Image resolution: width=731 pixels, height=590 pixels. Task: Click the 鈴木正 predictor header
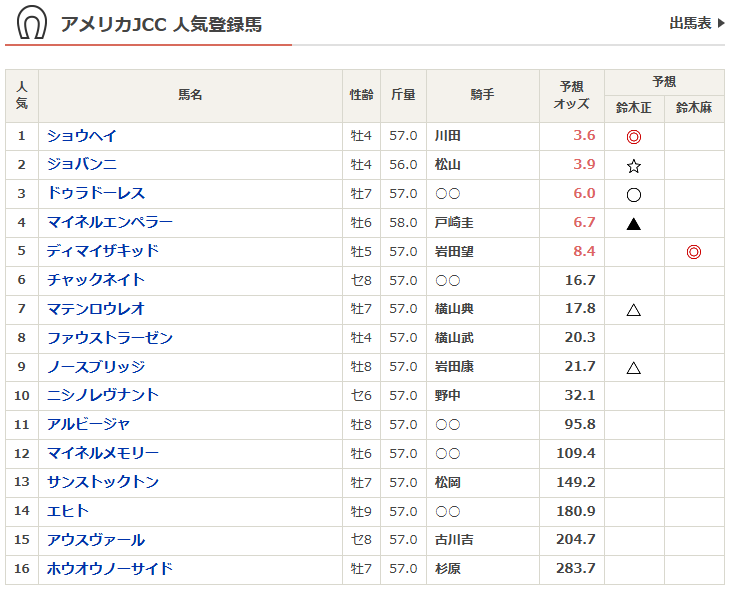click(x=633, y=108)
